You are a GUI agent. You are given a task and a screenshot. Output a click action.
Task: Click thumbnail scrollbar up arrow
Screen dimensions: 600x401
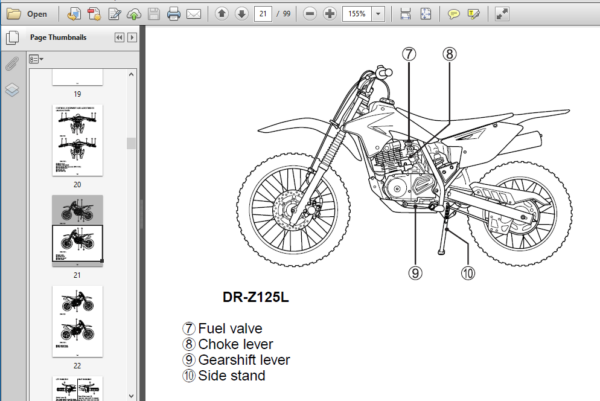coord(131,75)
